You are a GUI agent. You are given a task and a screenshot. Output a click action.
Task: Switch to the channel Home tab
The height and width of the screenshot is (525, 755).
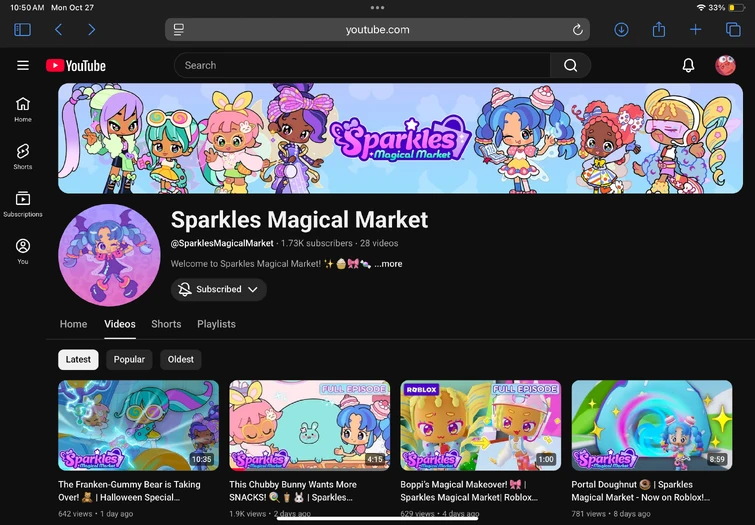tap(73, 324)
